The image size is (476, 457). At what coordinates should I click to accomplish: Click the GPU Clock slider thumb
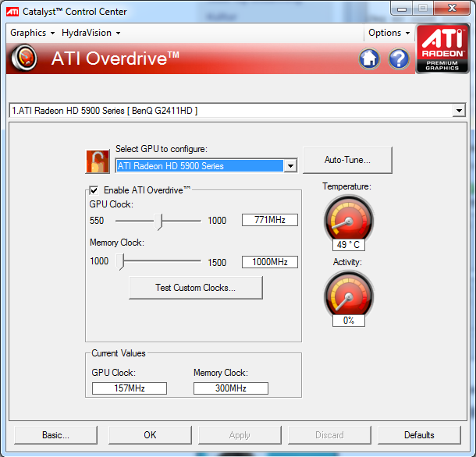coord(158,221)
